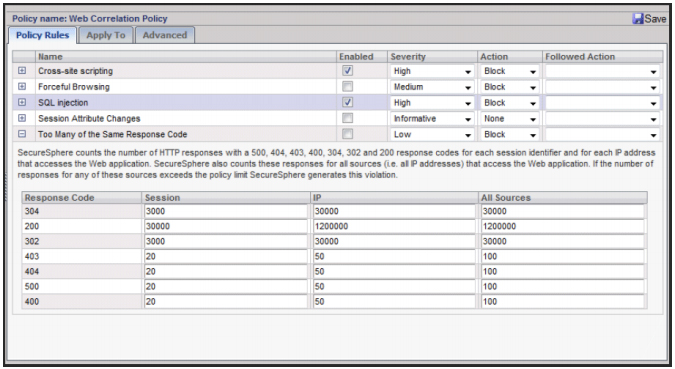This screenshot has height=369, width=675.
Task: Click the Save floppy disk icon
Action: tap(638, 19)
